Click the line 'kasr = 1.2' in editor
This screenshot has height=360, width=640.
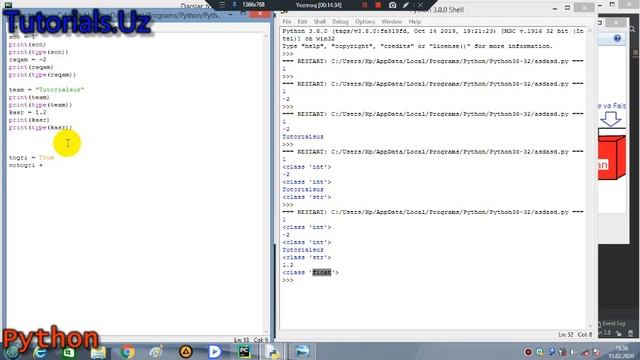27,112
